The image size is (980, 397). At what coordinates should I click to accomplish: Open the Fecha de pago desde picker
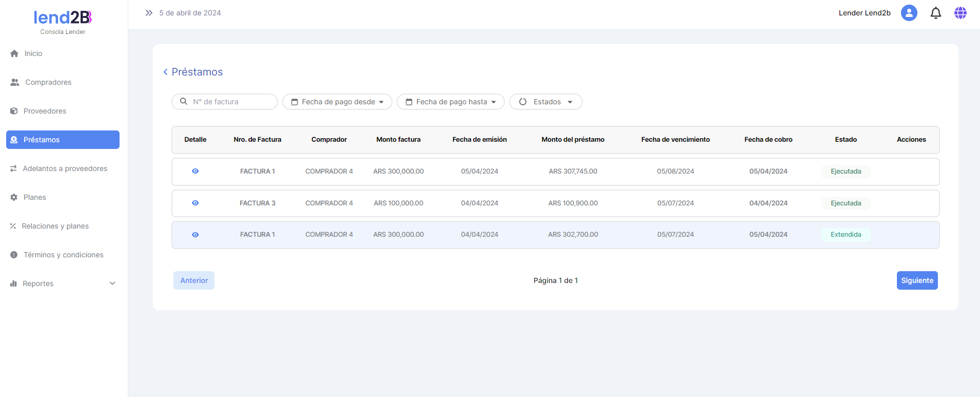pos(337,102)
